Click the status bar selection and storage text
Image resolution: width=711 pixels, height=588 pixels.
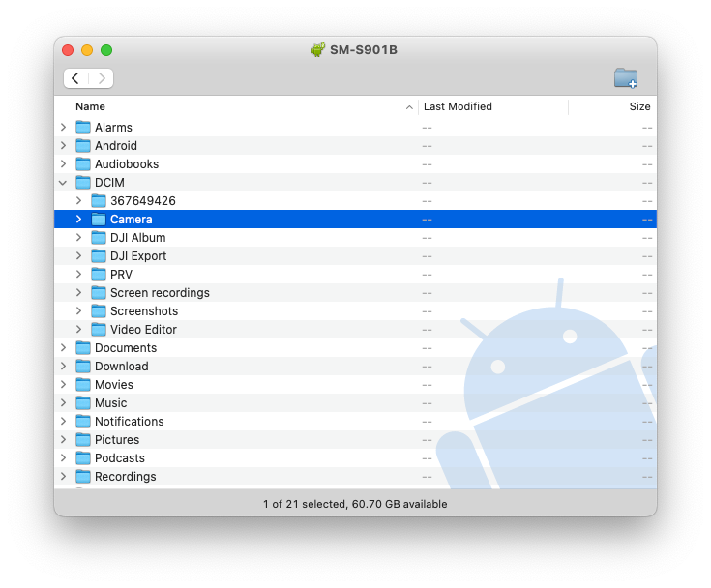pyautogui.click(x=355, y=504)
